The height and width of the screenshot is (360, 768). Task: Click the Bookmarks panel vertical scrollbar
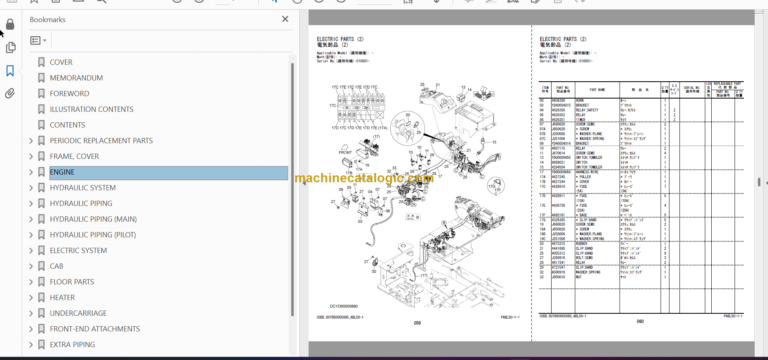(x=292, y=189)
